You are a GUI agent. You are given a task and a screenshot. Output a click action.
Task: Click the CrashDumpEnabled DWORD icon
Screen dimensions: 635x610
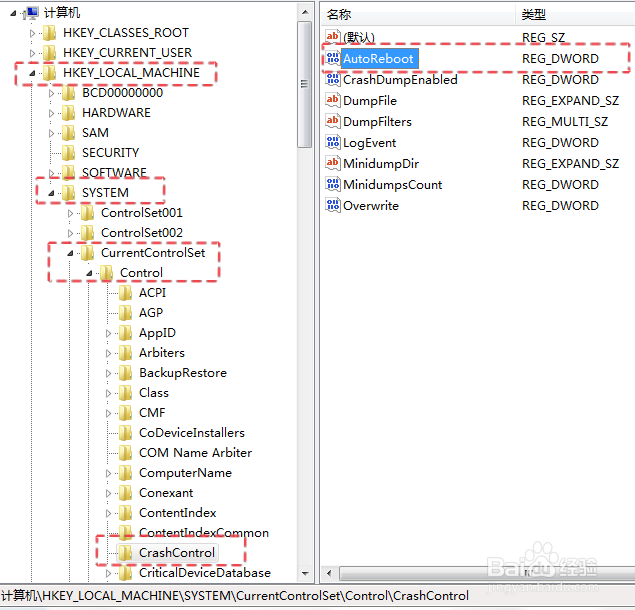pyautogui.click(x=333, y=79)
